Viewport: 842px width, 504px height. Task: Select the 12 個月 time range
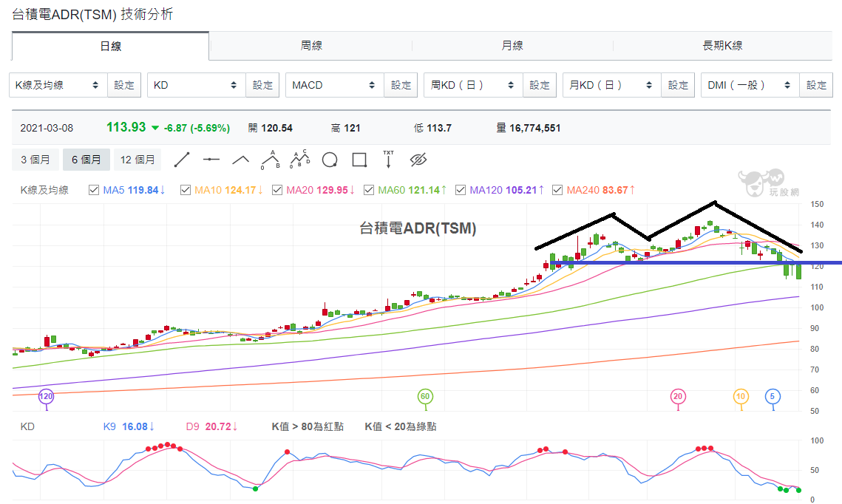pos(137,160)
